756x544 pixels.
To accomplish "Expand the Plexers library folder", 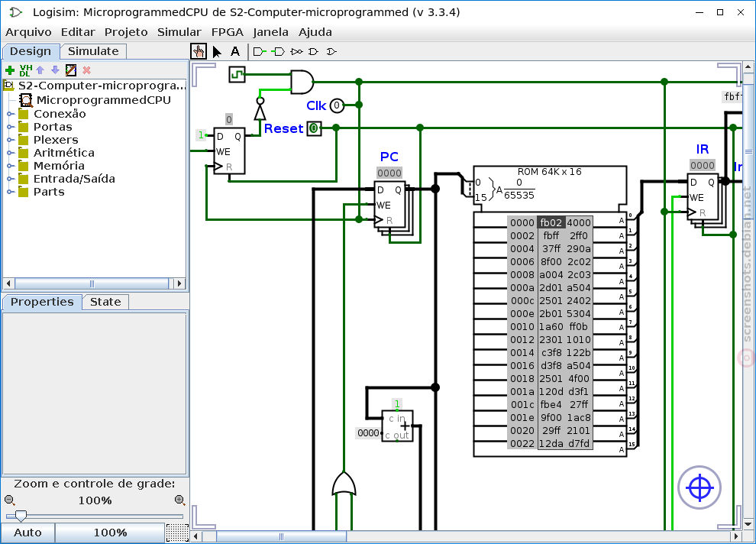I will [x=10, y=141].
